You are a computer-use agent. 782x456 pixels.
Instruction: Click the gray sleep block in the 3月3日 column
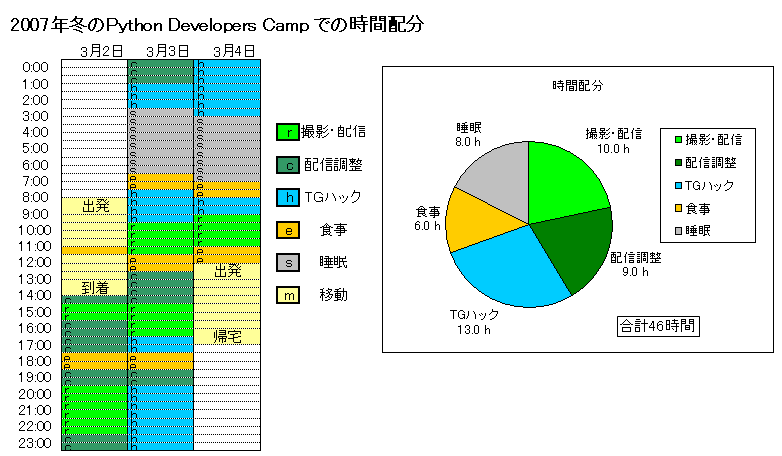[161, 141]
